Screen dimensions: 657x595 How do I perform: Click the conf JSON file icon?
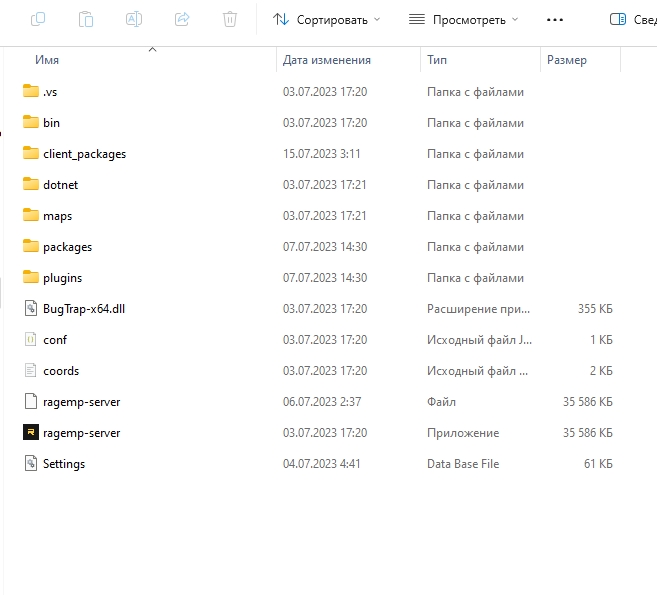[x=30, y=340]
